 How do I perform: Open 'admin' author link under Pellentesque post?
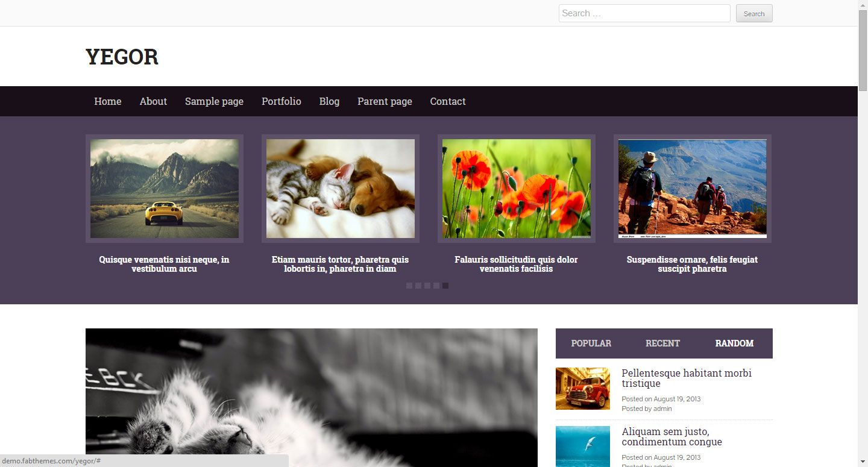pos(662,409)
